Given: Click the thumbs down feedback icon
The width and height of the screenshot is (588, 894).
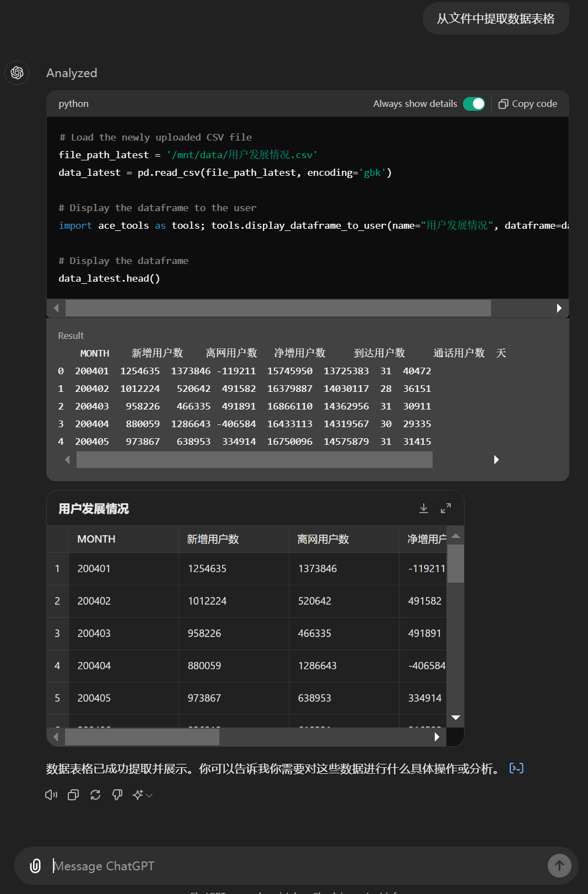Looking at the screenshot, I should coord(117,795).
